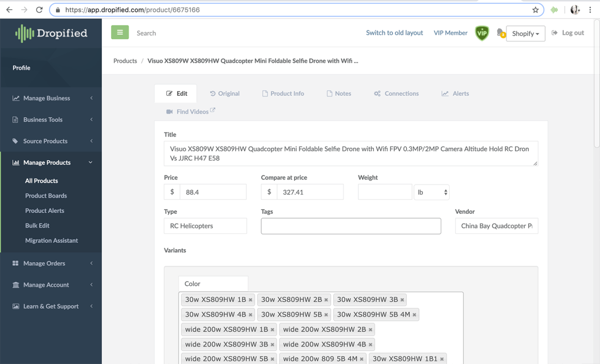The height and width of the screenshot is (364, 600).
Task: Open the Find Videos link
Action: coord(191,111)
